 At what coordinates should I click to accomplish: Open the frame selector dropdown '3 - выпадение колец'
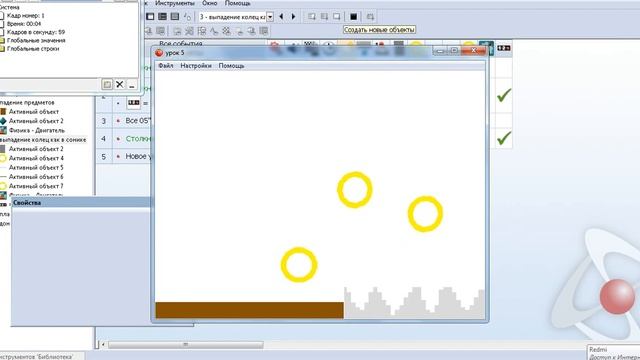pos(270,17)
